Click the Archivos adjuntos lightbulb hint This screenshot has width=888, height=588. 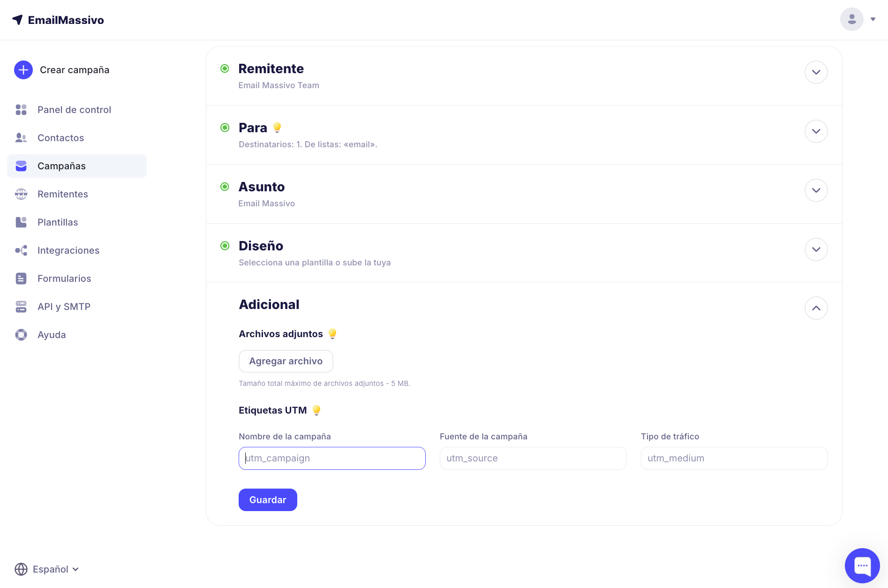(332, 334)
